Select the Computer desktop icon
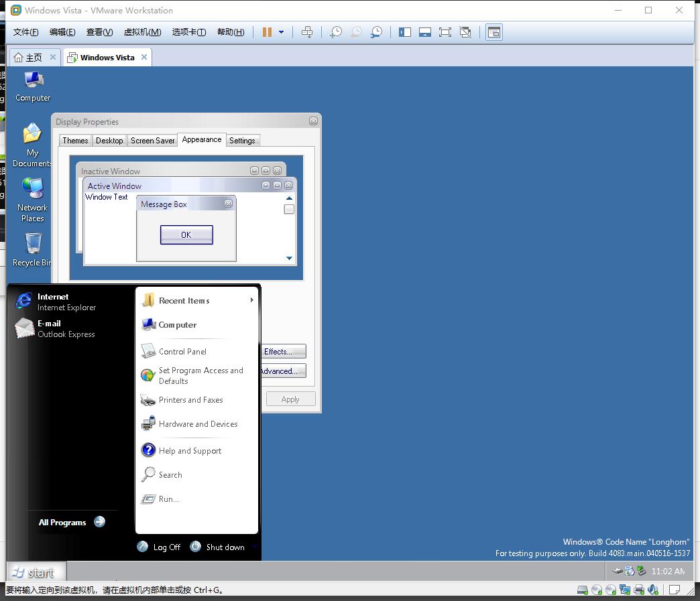The height and width of the screenshot is (601, 700). (x=33, y=86)
